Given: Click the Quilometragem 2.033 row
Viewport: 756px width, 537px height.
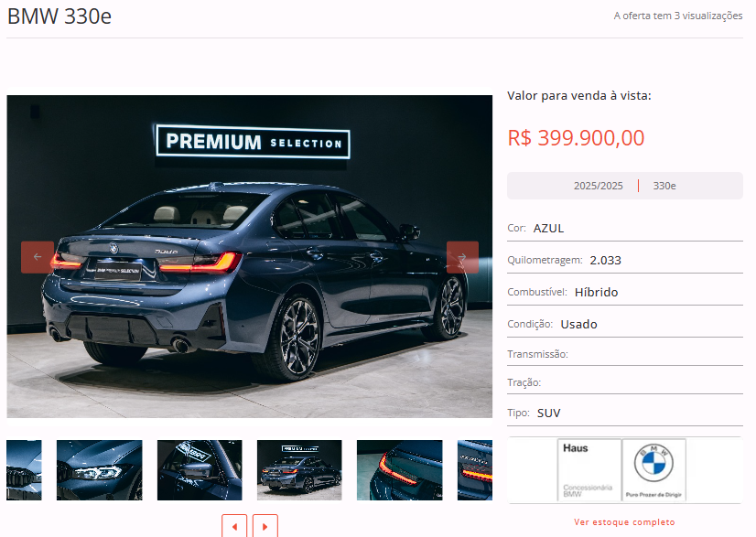Looking at the screenshot, I should (x=625, y=261).
